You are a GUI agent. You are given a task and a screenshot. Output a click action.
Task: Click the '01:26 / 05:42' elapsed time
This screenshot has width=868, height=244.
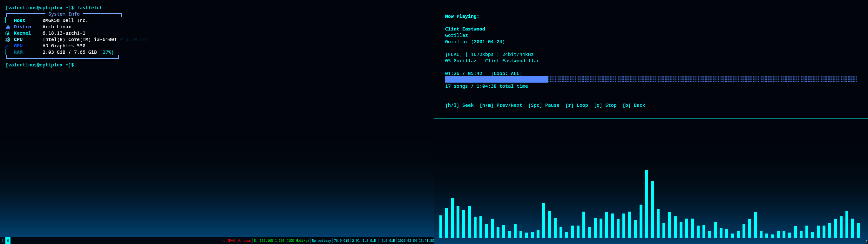(464, 74)
